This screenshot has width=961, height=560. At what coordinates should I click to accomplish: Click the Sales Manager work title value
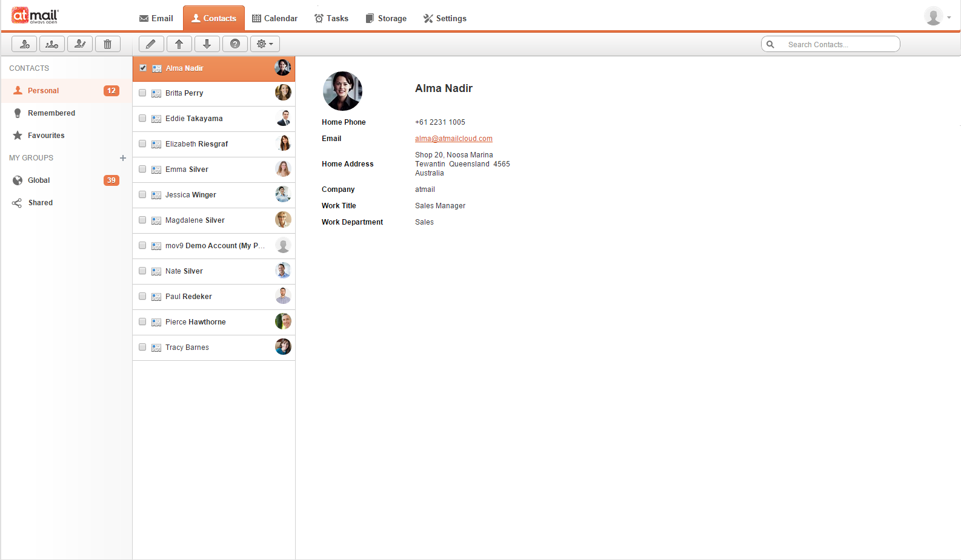pos(440,206)
